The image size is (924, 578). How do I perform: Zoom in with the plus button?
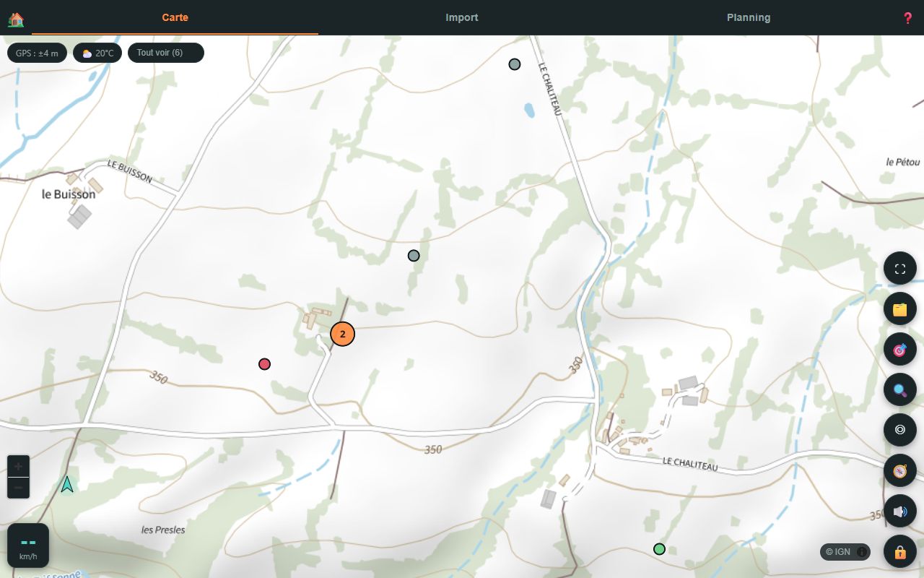click(19, 466)
